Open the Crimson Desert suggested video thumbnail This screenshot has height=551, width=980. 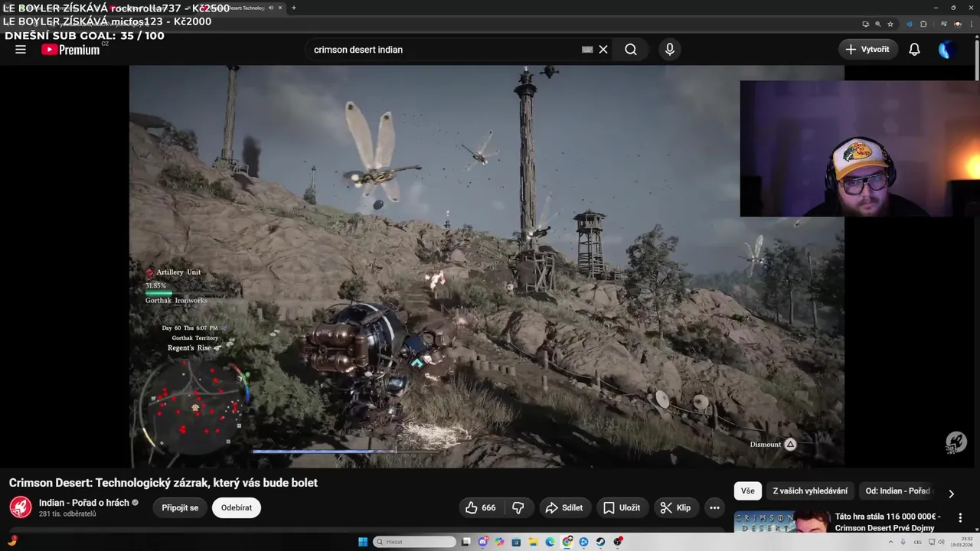(x=782, y=521)
